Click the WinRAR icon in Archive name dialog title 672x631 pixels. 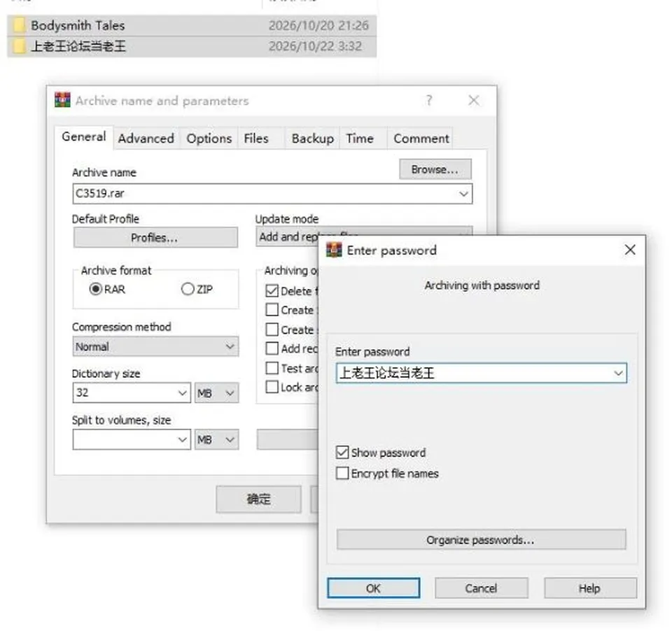(62, 100)
